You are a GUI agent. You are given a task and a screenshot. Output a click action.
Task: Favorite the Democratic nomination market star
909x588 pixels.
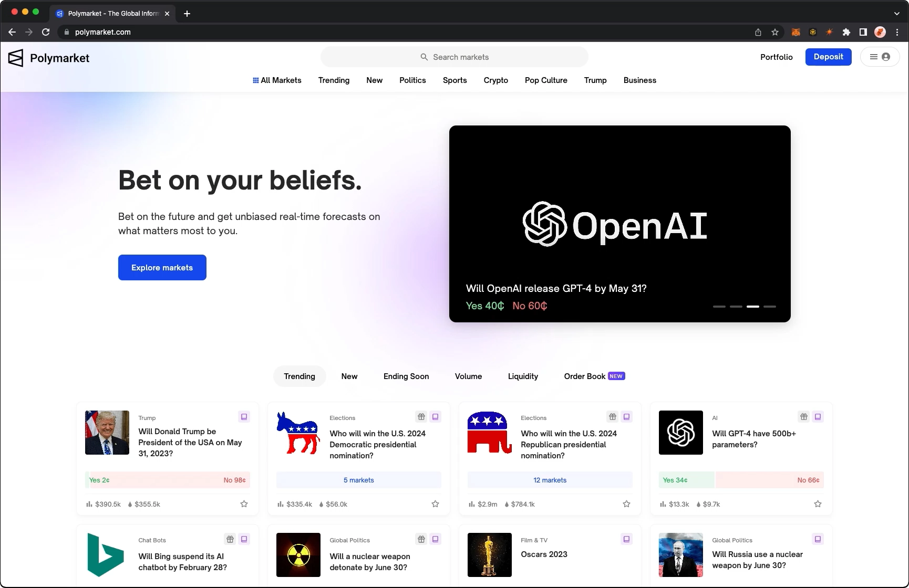tap(435, 504)
